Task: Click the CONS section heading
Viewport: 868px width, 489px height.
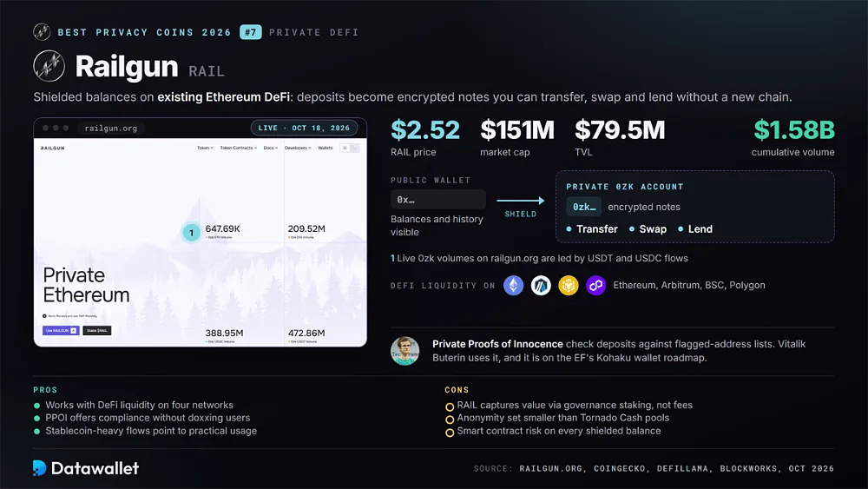Action: (x=457, y=390)
